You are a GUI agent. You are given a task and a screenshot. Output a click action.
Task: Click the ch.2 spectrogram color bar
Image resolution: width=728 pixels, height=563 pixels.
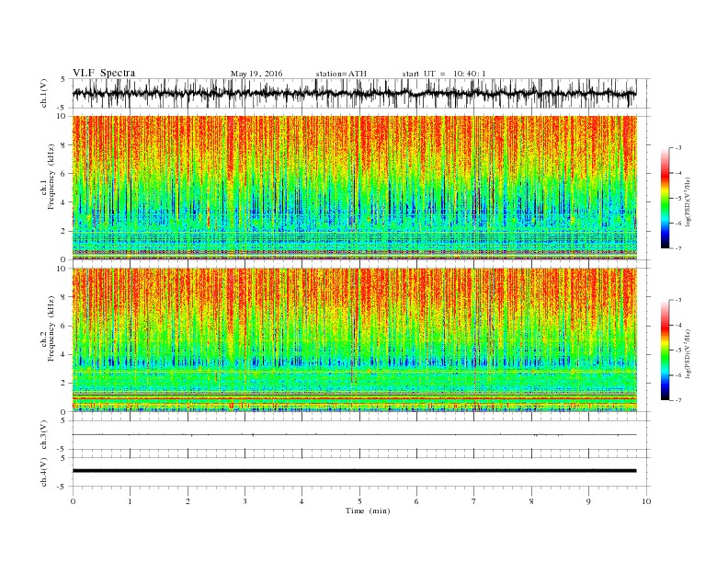pyautogui.click(x=665, y=350)
